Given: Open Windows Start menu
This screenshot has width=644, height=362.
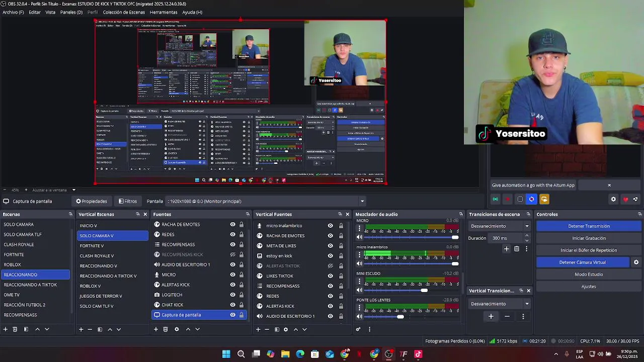Looking at the screenshot, I should (x=226, y=354).
